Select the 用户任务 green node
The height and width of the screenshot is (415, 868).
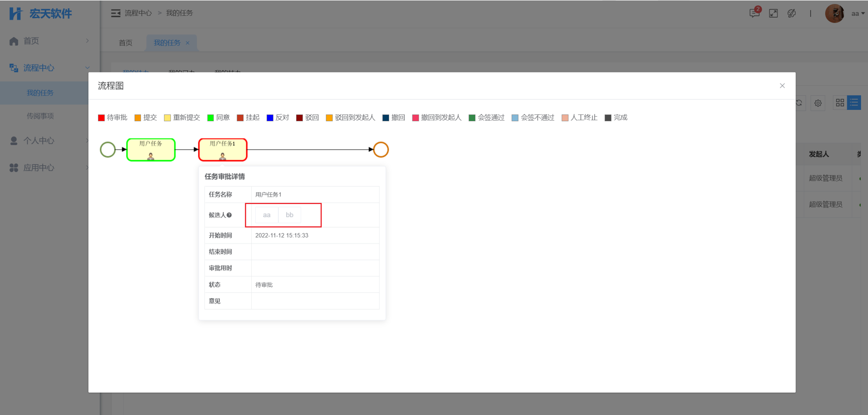pos(151,149)
